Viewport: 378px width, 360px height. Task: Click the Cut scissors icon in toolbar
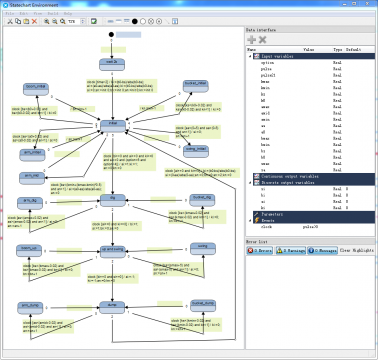pyautogui.click(x=10, y=21)
